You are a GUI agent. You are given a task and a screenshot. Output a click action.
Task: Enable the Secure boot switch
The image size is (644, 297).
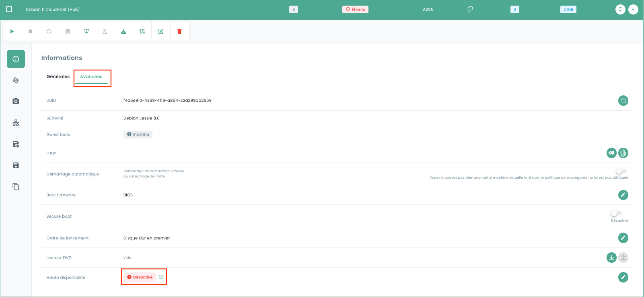(x=616, y=213)
